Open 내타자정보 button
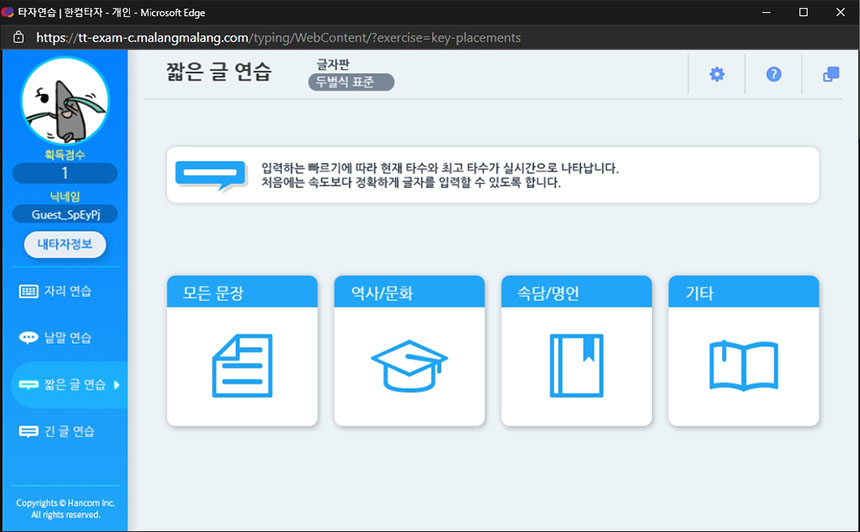Image resolution: width=860 pixels, height=532 pixels. [65, 244]
